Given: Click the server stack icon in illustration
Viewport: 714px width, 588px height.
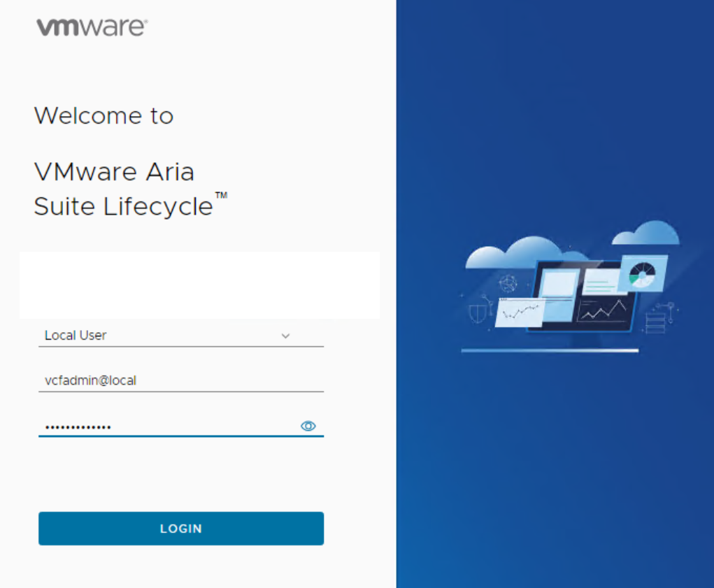Looking at the screenshot, I should (x=656, y=323).
